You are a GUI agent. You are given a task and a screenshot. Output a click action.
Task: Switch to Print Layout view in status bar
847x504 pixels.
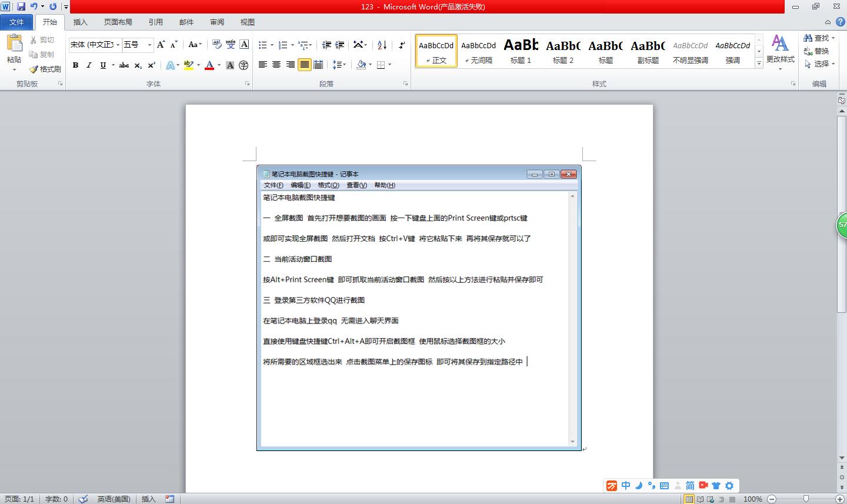click(x=688, y=499)
